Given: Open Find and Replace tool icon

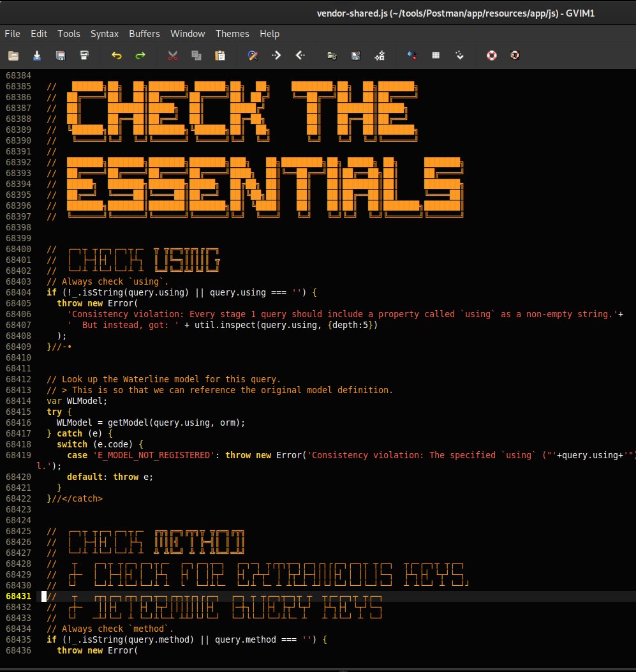Looking at the screenshot, I should [x=253, y=56].
